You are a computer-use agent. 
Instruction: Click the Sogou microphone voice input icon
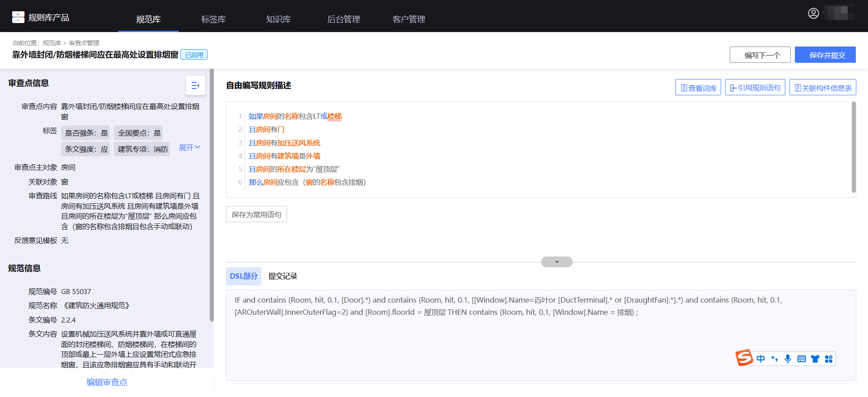click(788, 359)
